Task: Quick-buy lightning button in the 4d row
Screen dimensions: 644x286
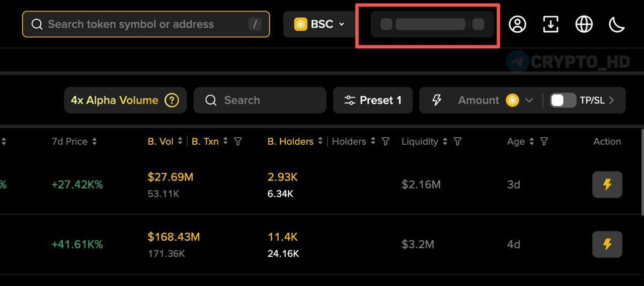Action: click(x=607, y=244)
